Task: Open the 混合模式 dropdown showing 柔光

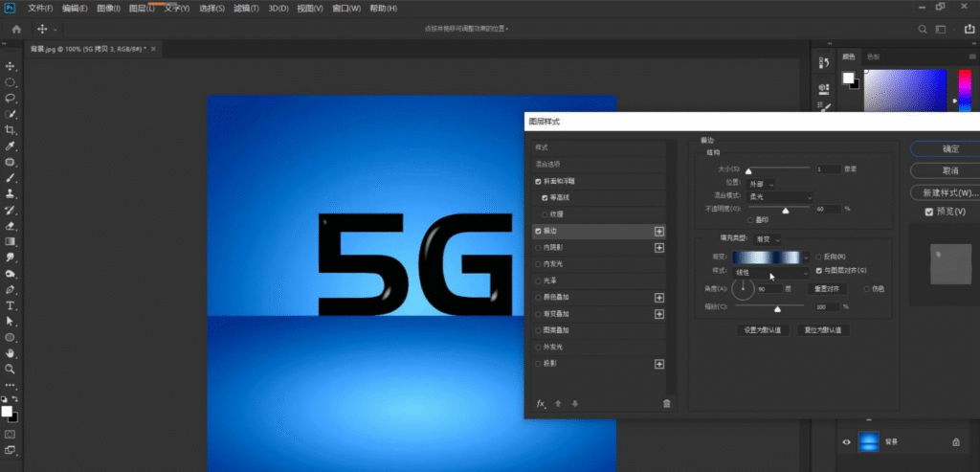Action: [781, 197]
